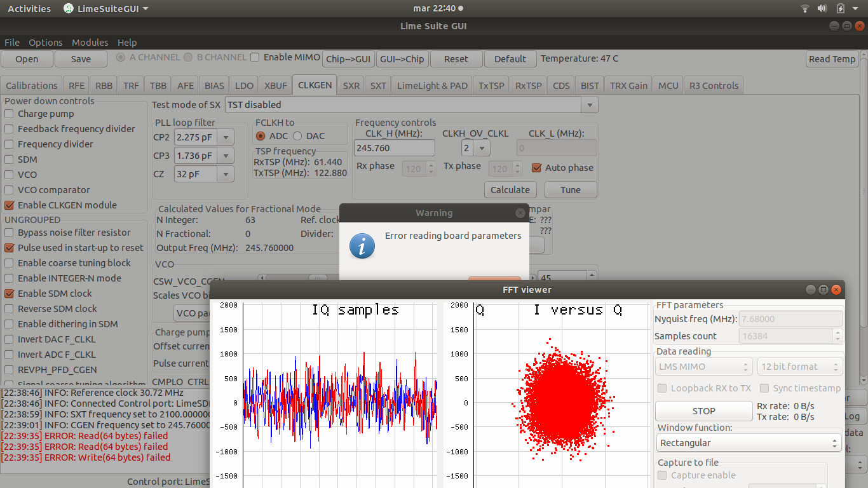Switch to the SXR tab
The image size is (868, 488).
pos(351,86)
